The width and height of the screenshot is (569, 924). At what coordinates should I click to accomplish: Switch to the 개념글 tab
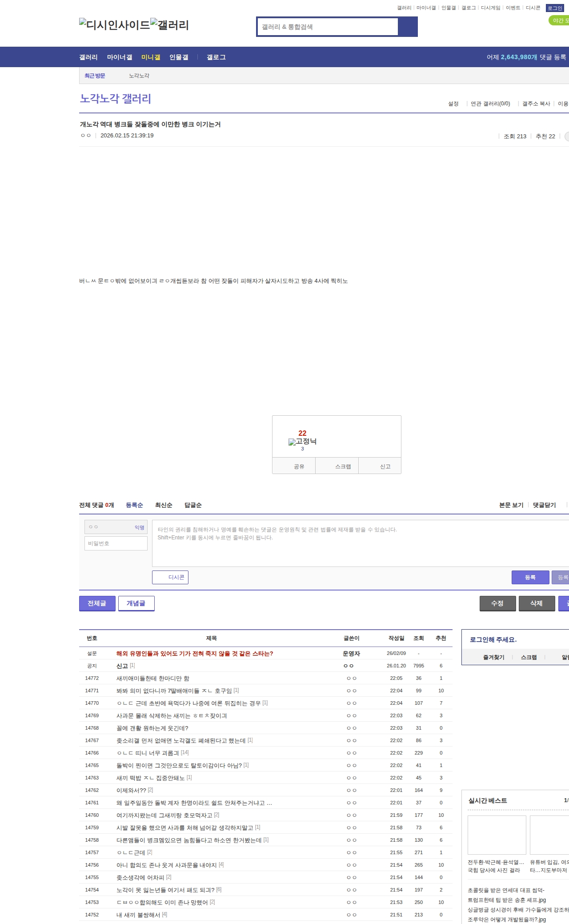click(x=136, y=603)
